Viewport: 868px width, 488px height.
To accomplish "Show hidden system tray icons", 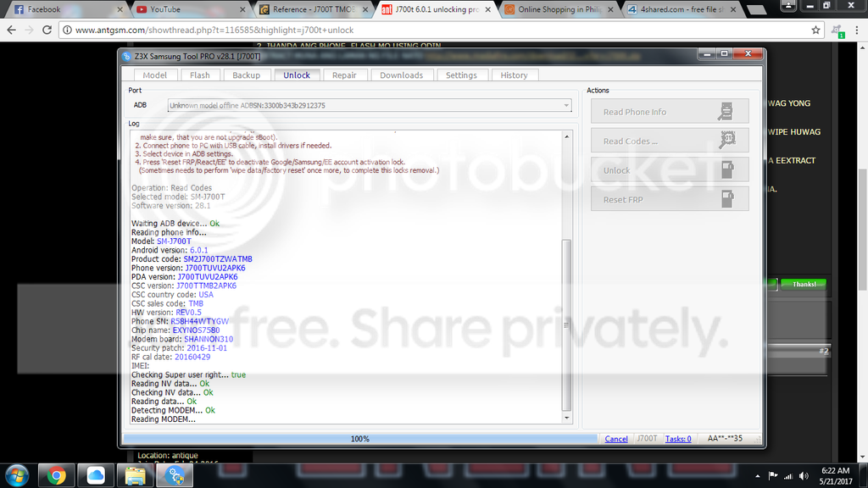I will 758,476.
